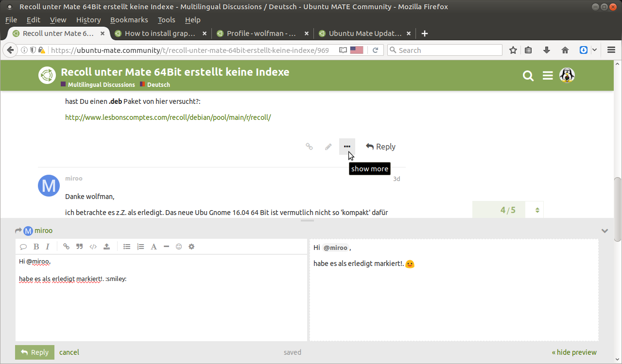Toggle Firefox reader view icon
Viewport: 622px width, 364px height.
click(x=343, y=50)
